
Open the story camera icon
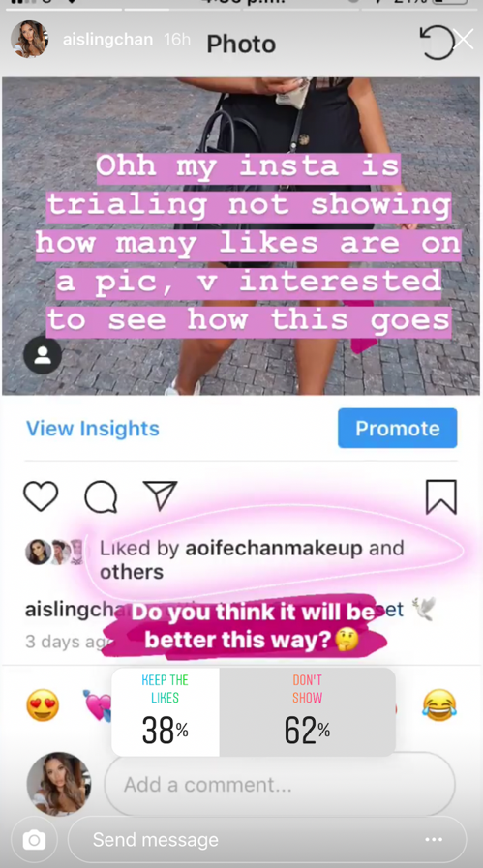tap(34, 840)
